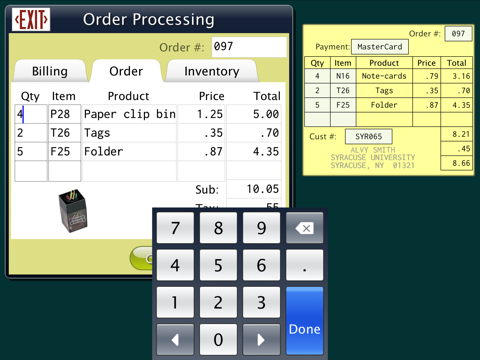Move cursor left with keypad left arrow
This screenshot has width=480, height=360.
tap(175, 340)
